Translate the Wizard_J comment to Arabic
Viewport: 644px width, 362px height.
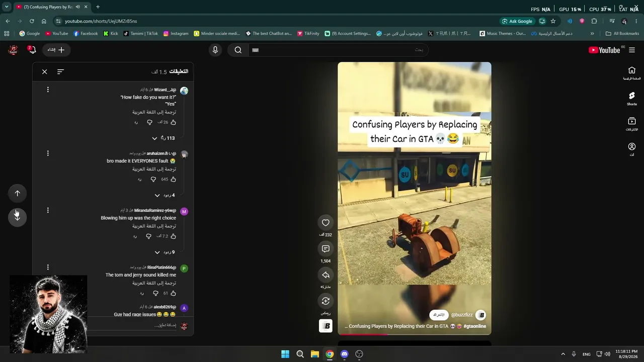pyautogui.click(x=154, y=112)
